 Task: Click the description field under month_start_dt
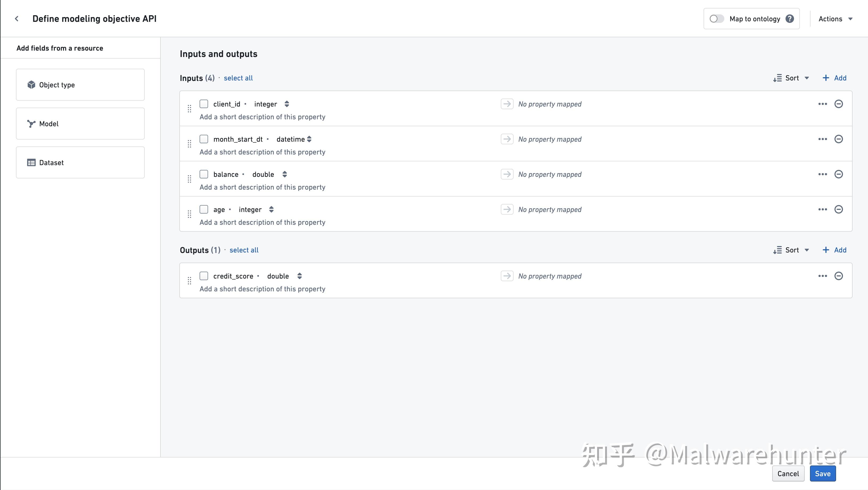(x=262, y=152)
